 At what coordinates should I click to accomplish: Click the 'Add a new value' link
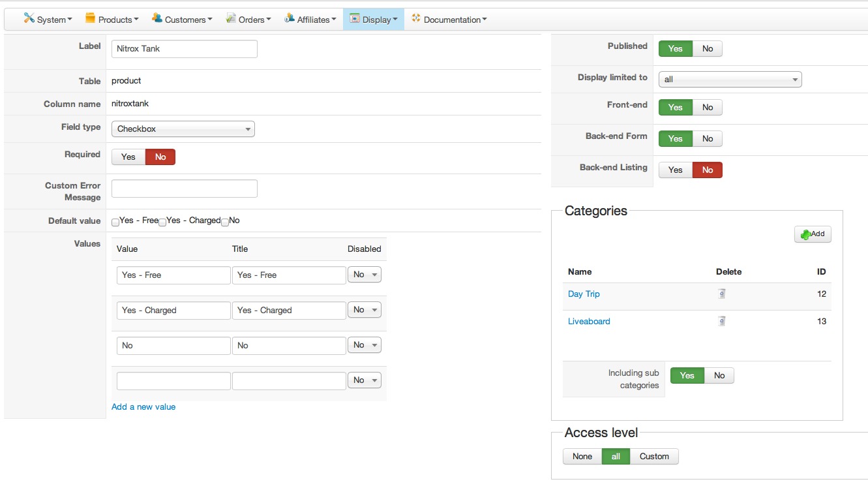point(143,407)
